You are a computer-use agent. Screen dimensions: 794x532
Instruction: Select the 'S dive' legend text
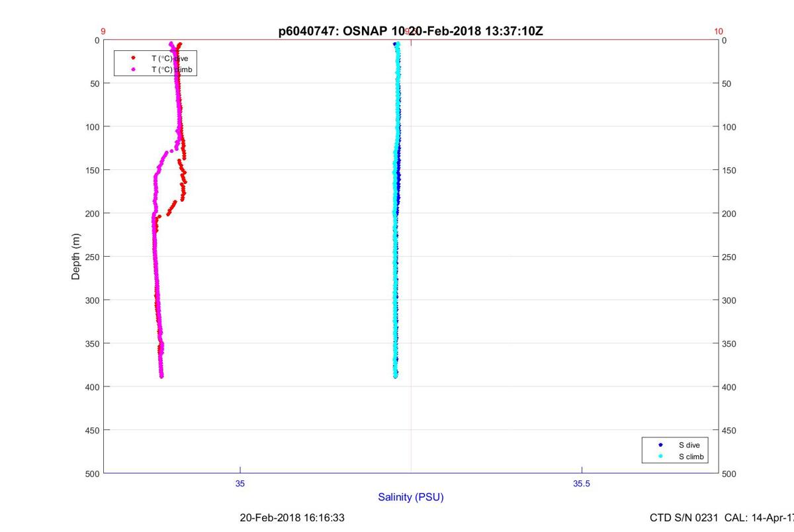point(689,445)
